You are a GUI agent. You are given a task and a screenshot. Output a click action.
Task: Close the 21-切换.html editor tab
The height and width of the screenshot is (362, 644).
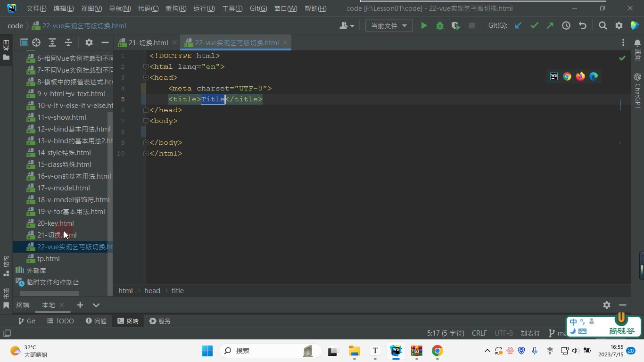click(x=174, y=42)
